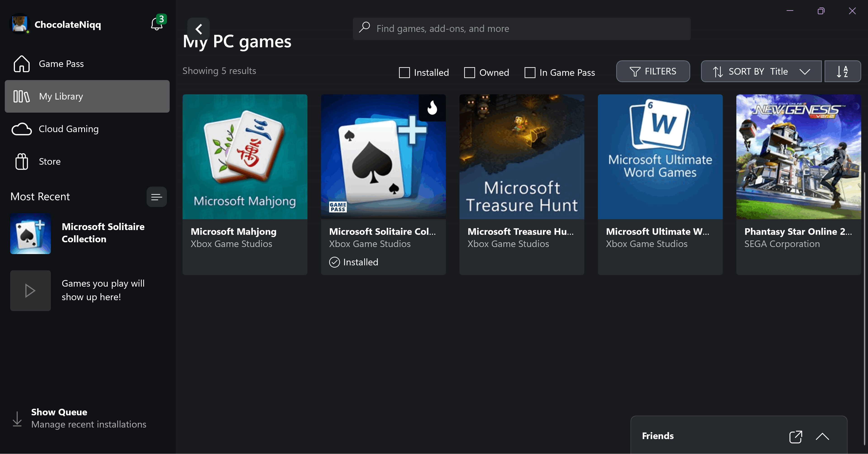This screenshot has width=868, height=454.
Task: Open Microsoft Mahjong game thumbnail
Action: 245,157
